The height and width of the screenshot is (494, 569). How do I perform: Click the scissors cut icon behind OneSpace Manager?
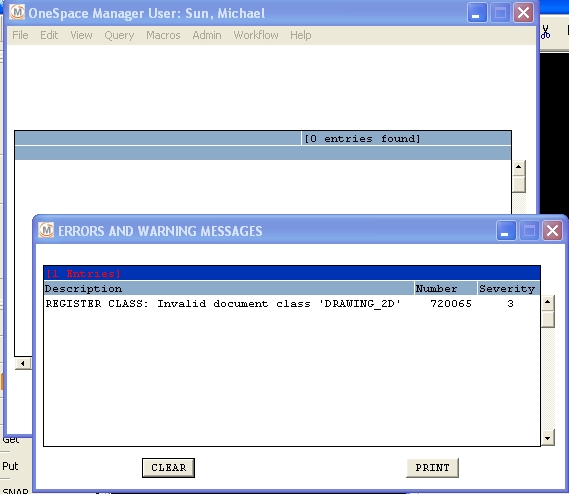[x=545, y=32]
